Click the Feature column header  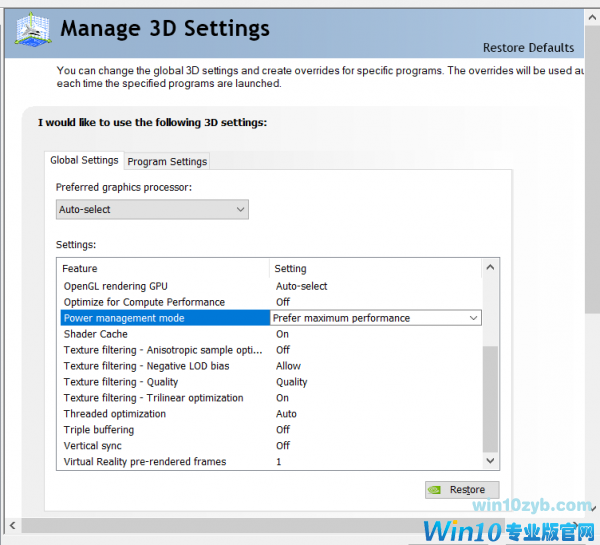pyautogui.click(x=165, y=268)
